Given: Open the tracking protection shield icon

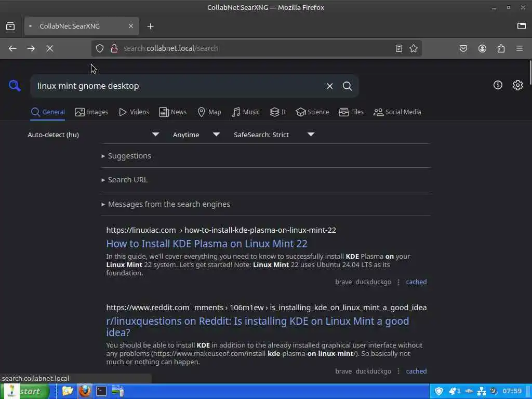Looking at the screenshot, I should pyautogui.click(x=99, y=48).
